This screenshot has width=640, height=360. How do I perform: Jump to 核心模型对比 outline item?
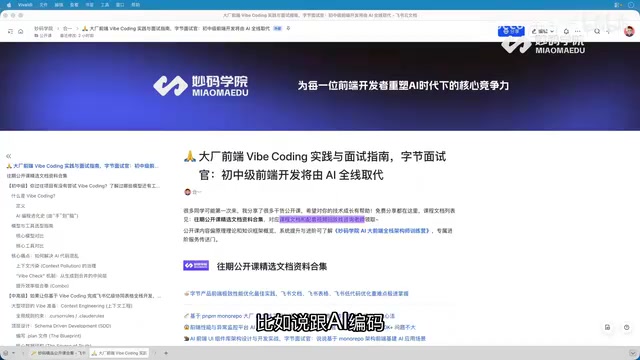click(x=29, y=236)
